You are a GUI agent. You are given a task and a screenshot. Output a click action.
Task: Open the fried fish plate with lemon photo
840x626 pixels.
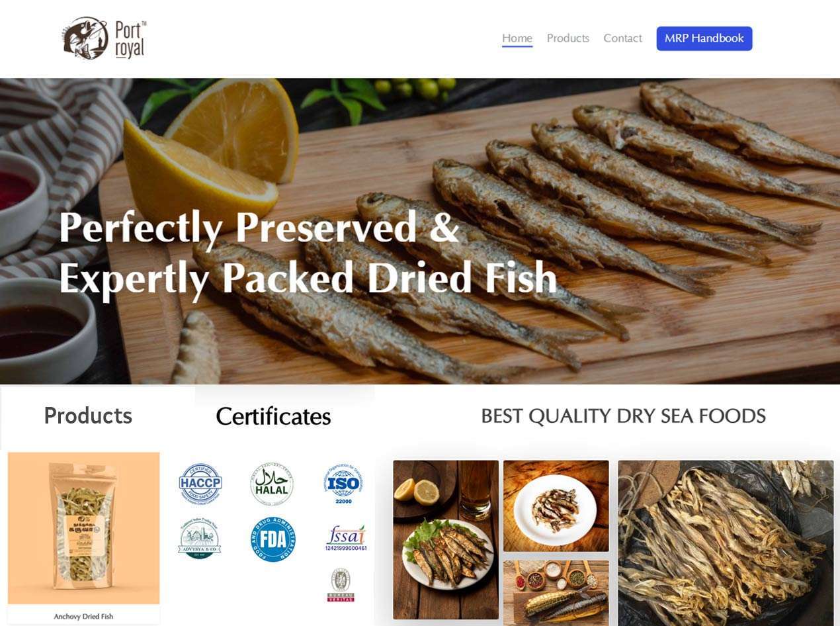pos(446,540)
